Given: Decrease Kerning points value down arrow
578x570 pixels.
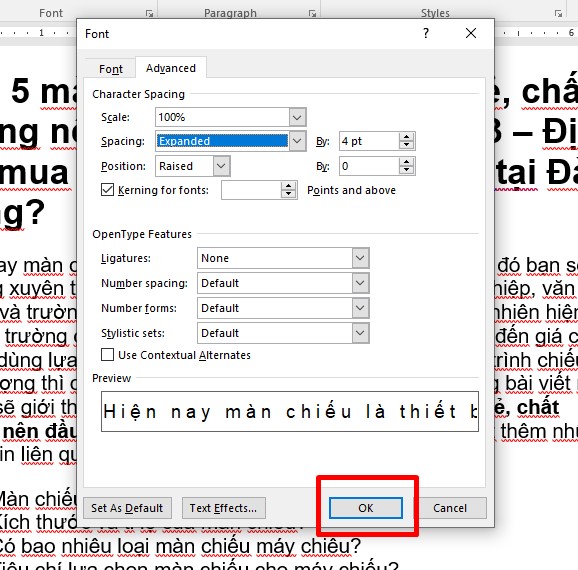Looking at the screenshot, I should click(x=288, y=194).
